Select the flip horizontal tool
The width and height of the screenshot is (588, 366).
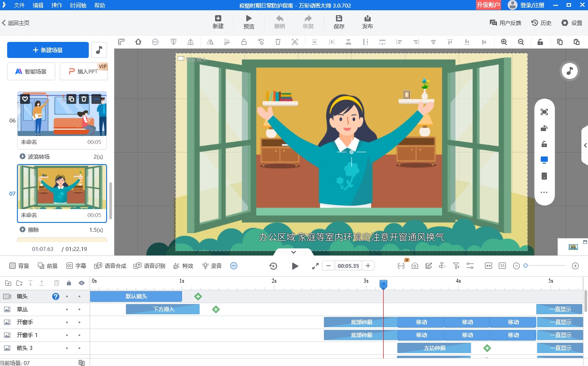[x=210, y=42]
